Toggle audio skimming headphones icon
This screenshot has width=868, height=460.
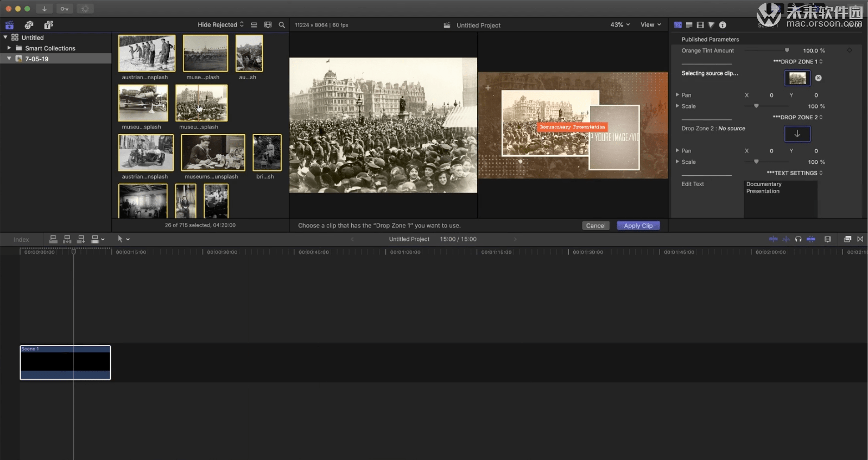pos(798,239)
